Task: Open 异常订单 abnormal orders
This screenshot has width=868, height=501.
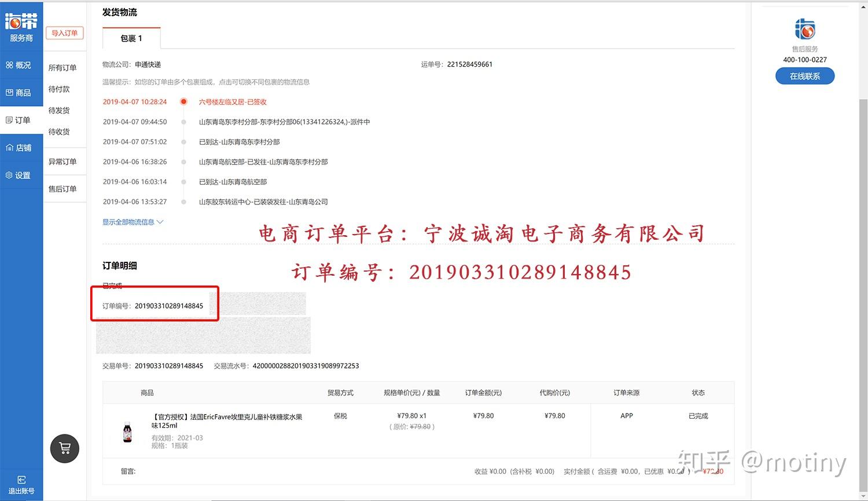Action: tap(62, 162)
